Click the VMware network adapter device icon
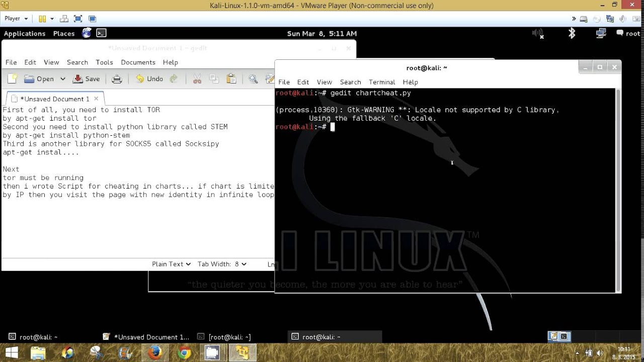This screenshot has height=362, width=644. 610,19
